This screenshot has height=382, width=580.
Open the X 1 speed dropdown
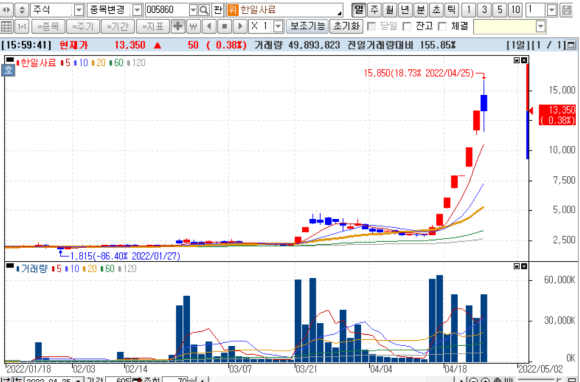pos(278,27)
